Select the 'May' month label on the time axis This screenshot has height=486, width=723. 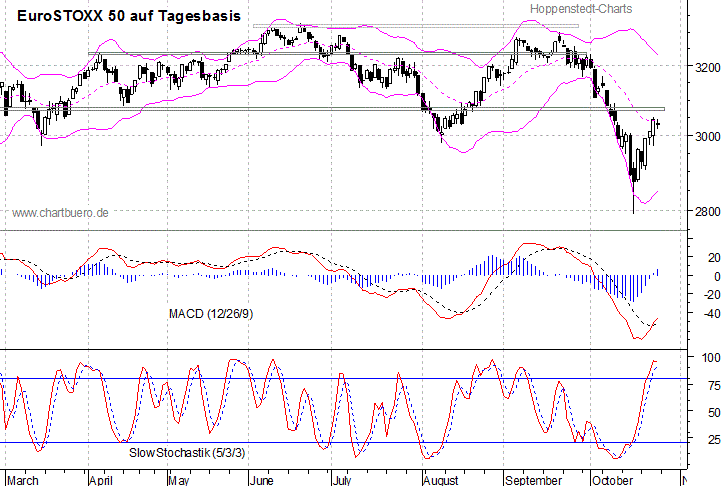[179, 480]
